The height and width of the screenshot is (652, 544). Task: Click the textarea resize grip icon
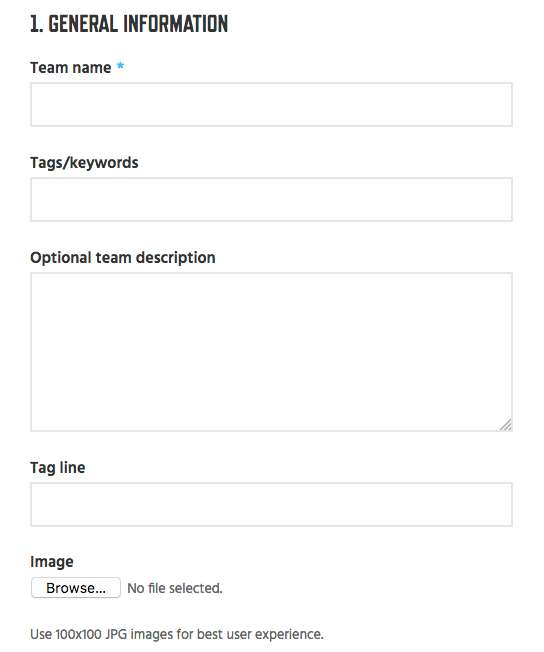point(505,425)
